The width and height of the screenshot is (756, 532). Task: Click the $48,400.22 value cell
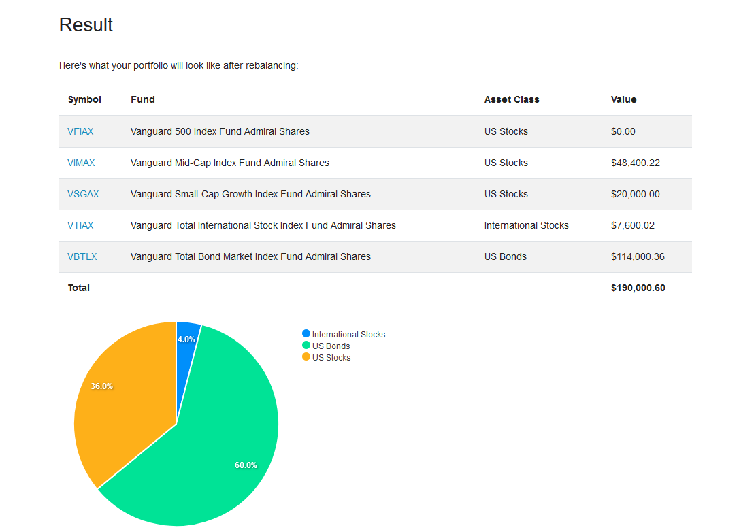[636, 163]
